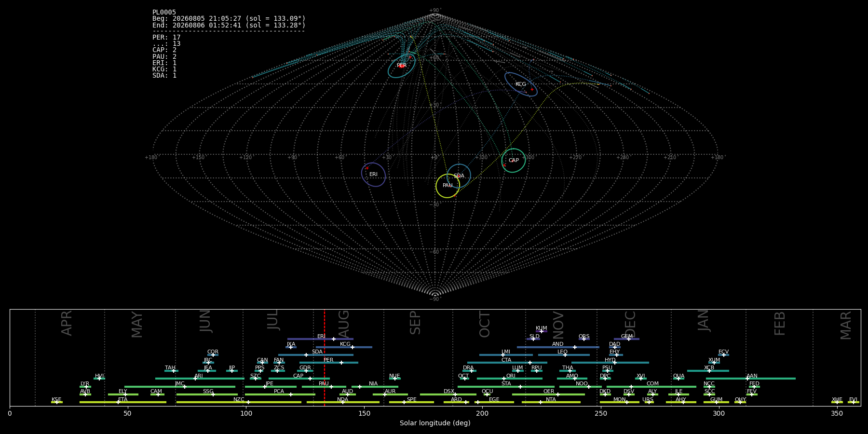The width and height of the screenshot is (868, 434).
Task: Click the PL0005 station title text
Action: point(164,13)
